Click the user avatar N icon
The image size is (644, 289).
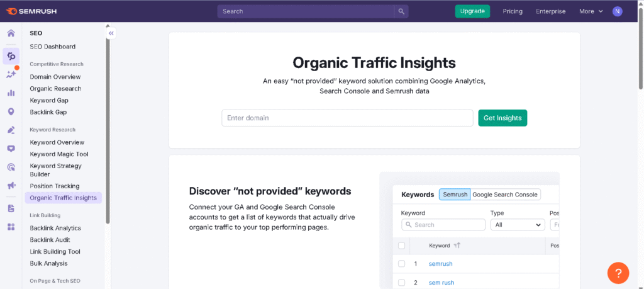pyautogui.click(x=617, y=11)
